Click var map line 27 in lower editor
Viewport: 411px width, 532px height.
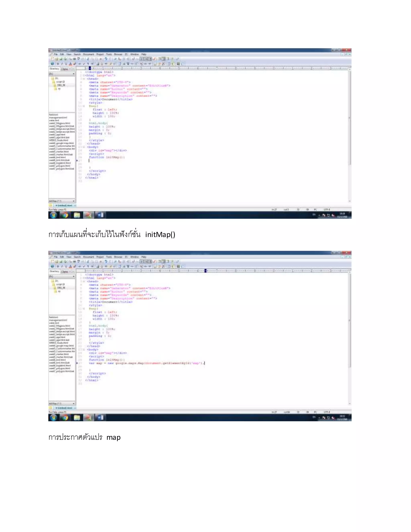pyautogui.click(x=146, y=363)
